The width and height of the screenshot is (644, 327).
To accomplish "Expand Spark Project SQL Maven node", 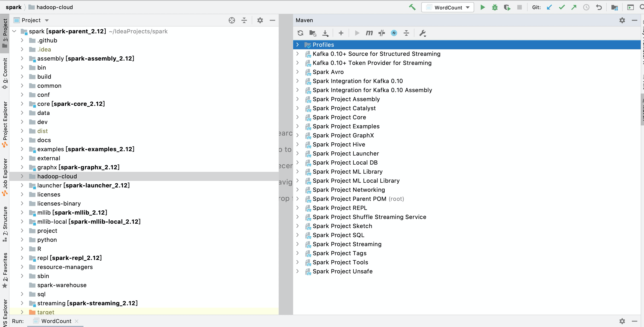I will [298, 235].
